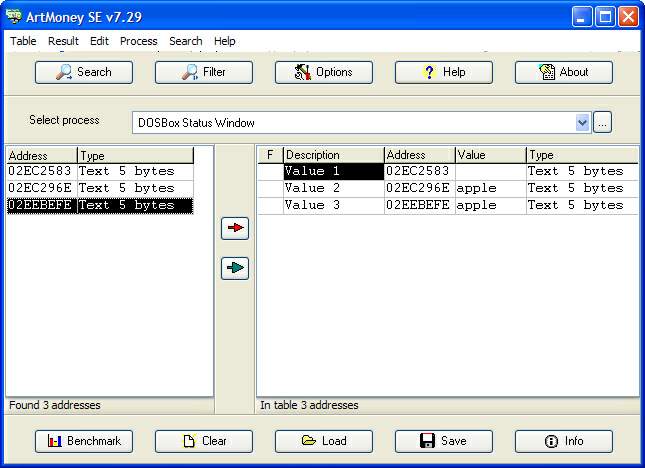
Task: Click the ellipsis button beside process selector
Action: [602, 123]
